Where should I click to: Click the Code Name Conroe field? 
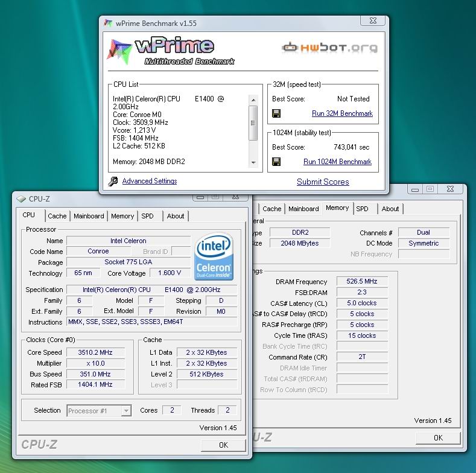[x=98, y=251]
